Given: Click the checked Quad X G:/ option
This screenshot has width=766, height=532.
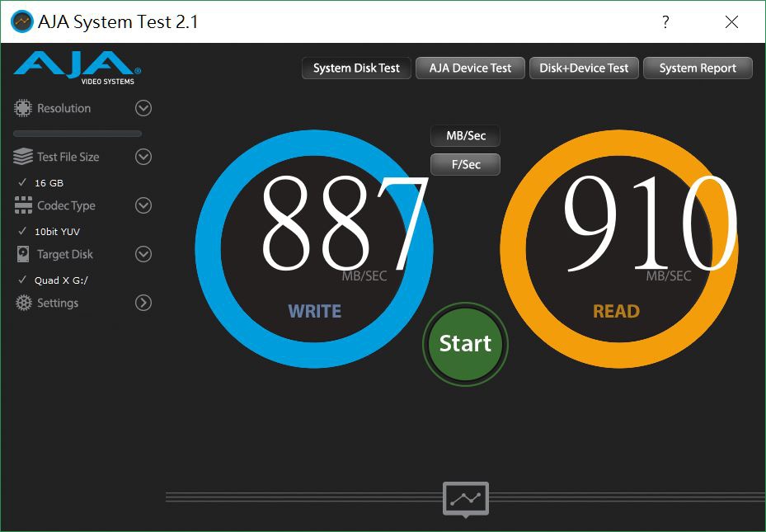Looking at the screenshot, I should click(x=53, y=280).
